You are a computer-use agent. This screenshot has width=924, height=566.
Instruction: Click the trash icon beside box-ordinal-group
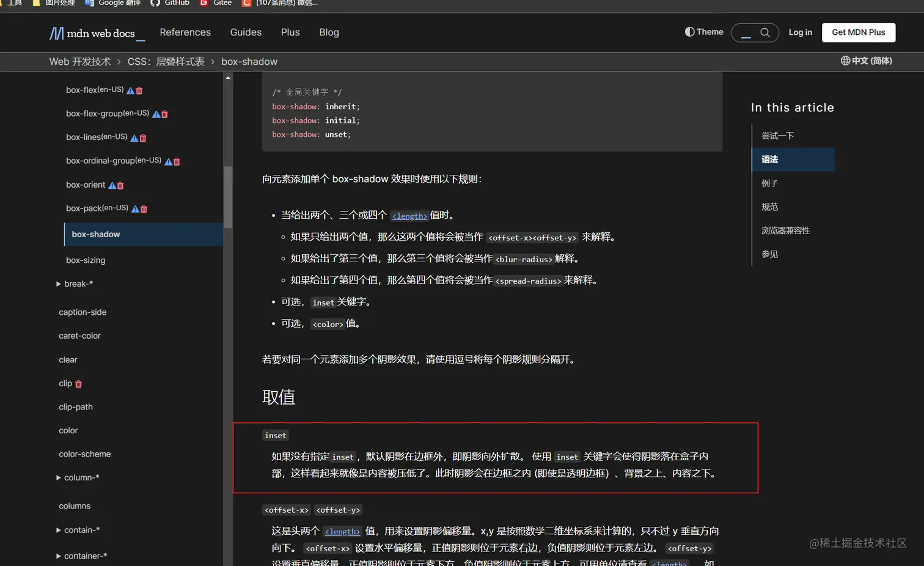point(177,162)
